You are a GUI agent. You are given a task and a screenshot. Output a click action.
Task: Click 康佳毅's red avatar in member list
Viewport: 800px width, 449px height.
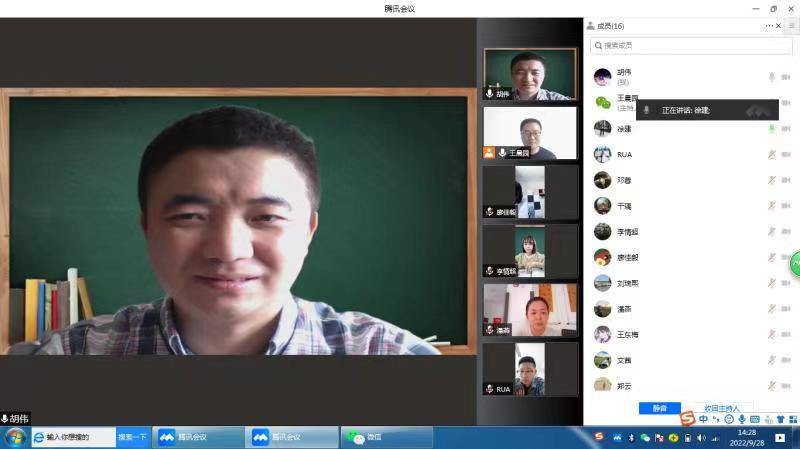(603, 257)
